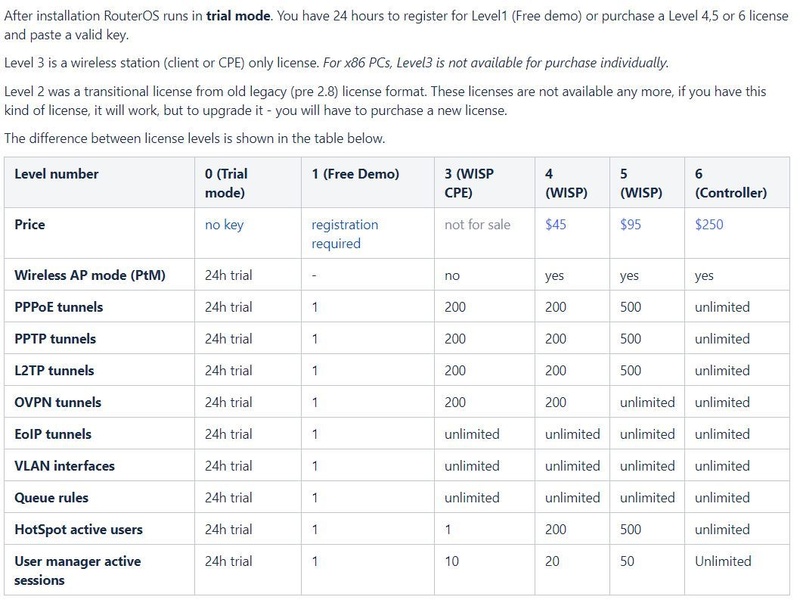Image resolution: width=800 pixels, height=603 pixels.
Task: Click the "Wireless AP mode (PtM)" row label
Action: [x=90, y=275]
